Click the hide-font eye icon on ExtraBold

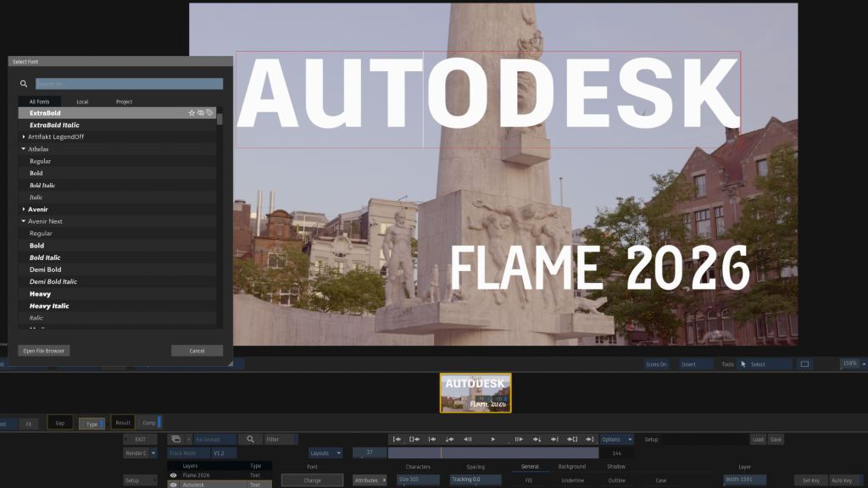click(x=201, y=113)
